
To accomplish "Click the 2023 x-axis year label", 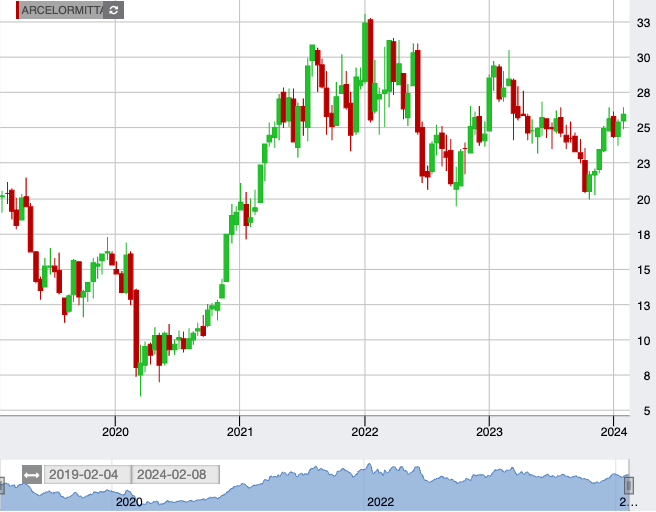I will 489,432.
